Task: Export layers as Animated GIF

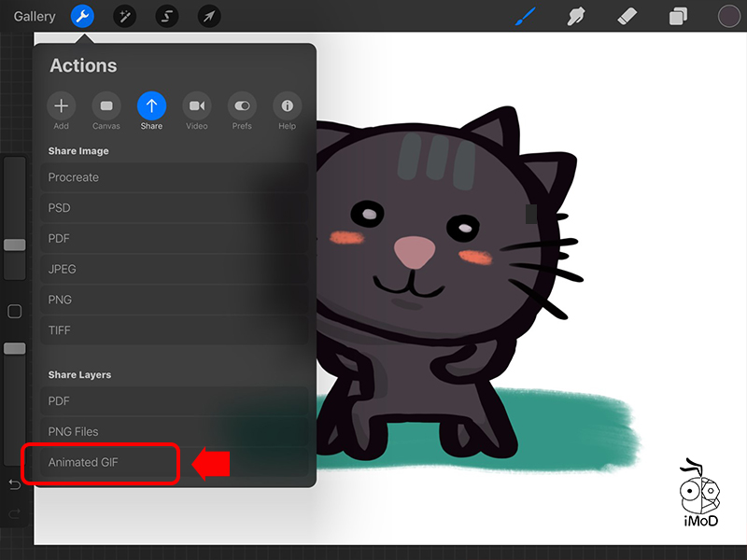Action: tap(100, 463)
